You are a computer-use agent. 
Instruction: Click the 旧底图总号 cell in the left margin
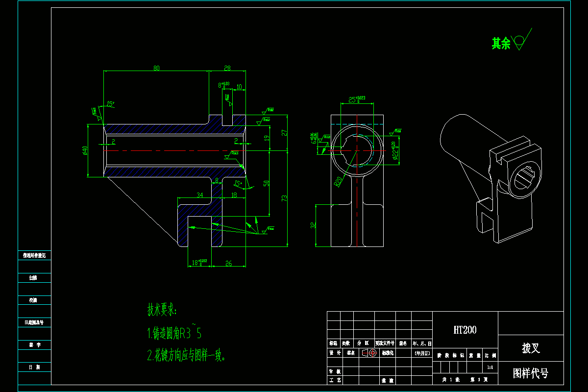pos(34,322)
